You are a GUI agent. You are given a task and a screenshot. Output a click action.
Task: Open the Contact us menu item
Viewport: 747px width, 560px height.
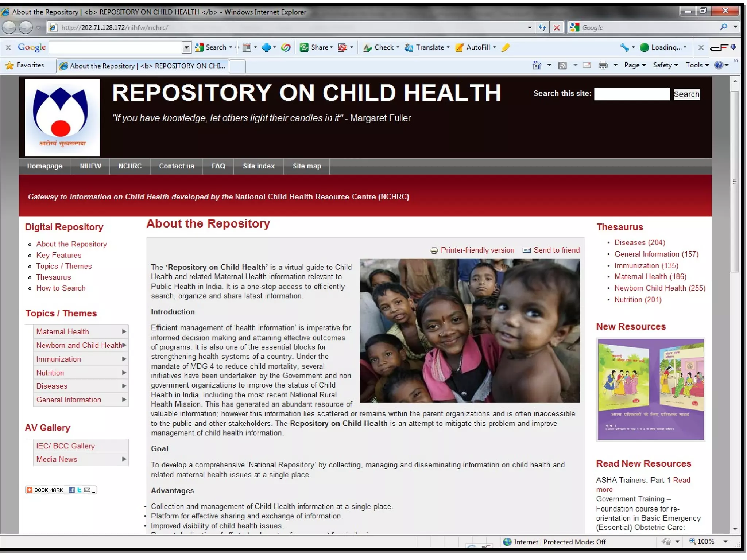click(177, 166)
